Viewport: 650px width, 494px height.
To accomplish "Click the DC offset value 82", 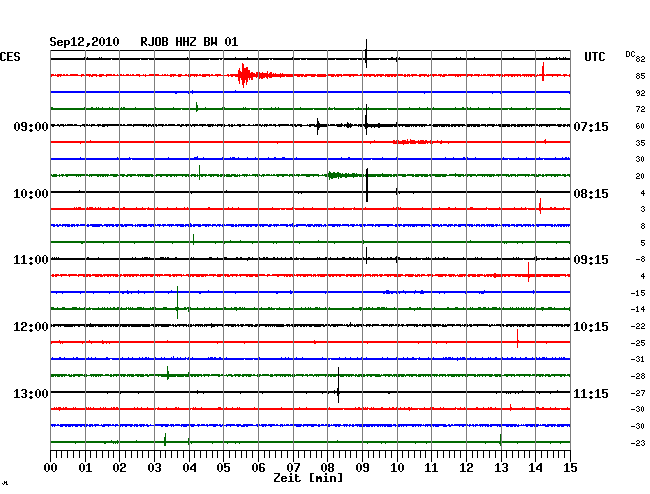I will click(640, 59).
